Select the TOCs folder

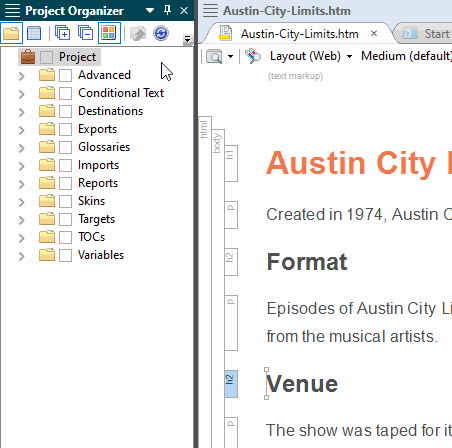pyautogui.click(x=91, y=237)
